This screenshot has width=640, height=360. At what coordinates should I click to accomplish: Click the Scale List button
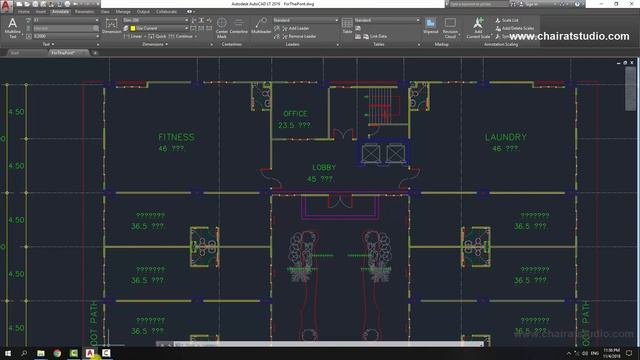pyautogui.click(x=507, y=20)
